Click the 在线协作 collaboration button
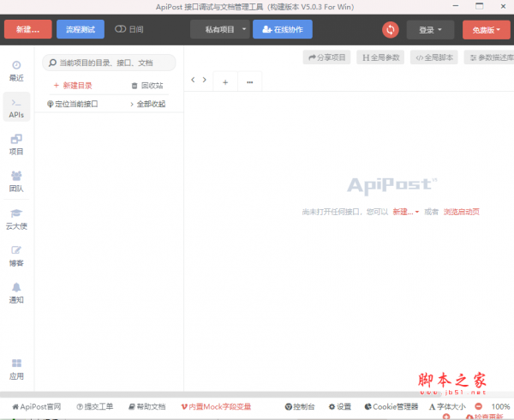 [282, 29]
